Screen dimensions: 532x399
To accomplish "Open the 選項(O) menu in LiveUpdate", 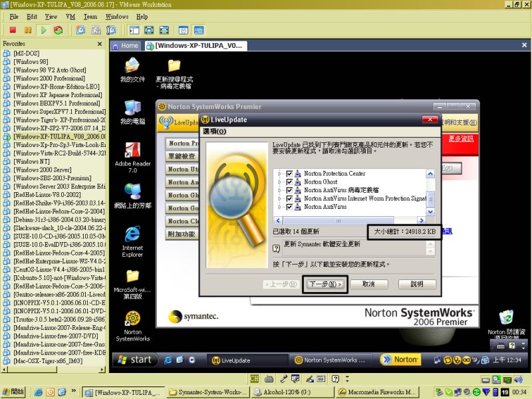I will tap(214, 131).
